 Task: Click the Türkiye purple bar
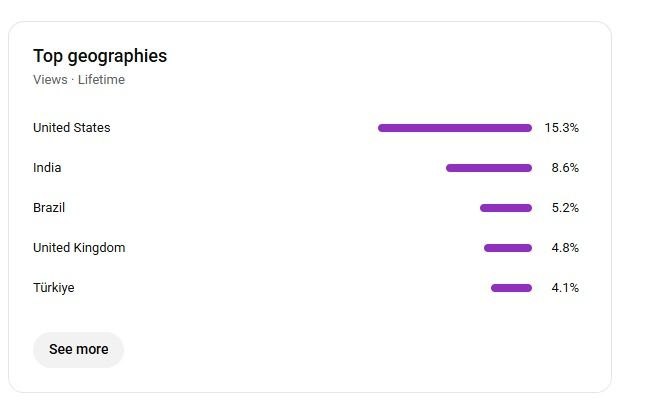coord(511,288)
